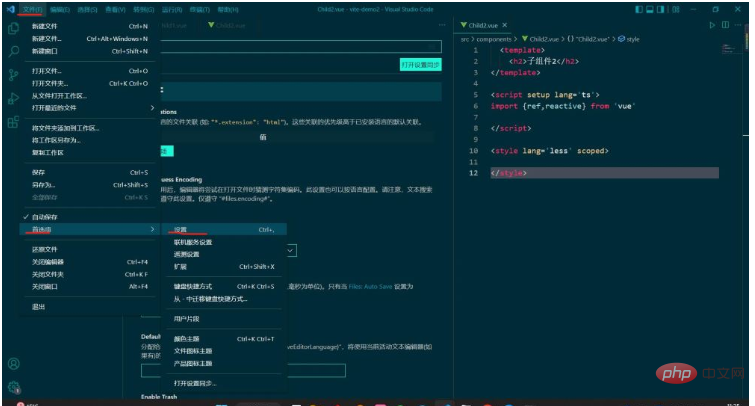Select 颜色主题 in the submenu

click(224, 339)
